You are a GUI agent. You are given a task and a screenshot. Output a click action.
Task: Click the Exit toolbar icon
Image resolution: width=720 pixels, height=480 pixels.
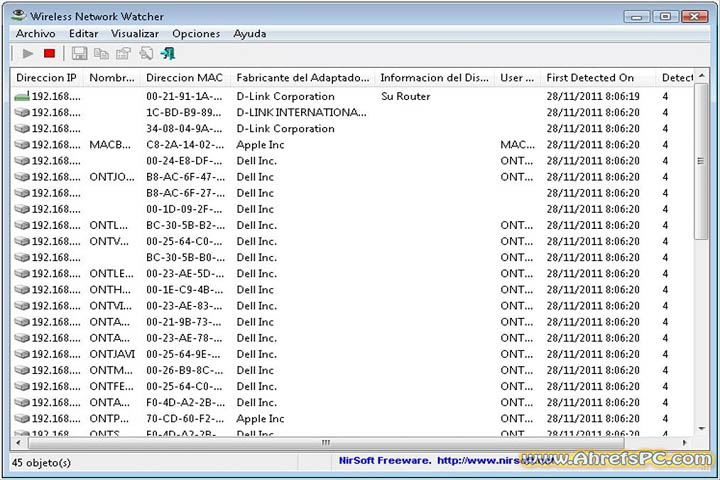click(x=168, y=54)
